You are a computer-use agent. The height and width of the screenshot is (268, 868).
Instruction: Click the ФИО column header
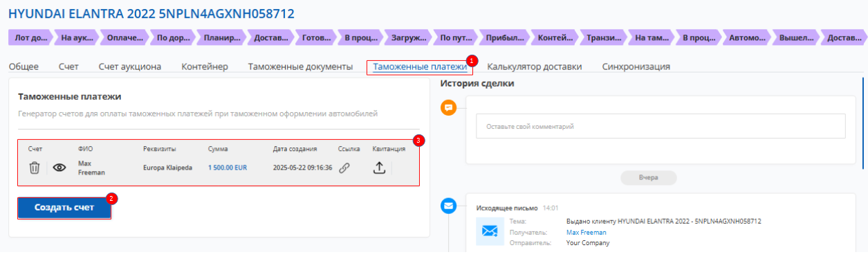[85, 149]
